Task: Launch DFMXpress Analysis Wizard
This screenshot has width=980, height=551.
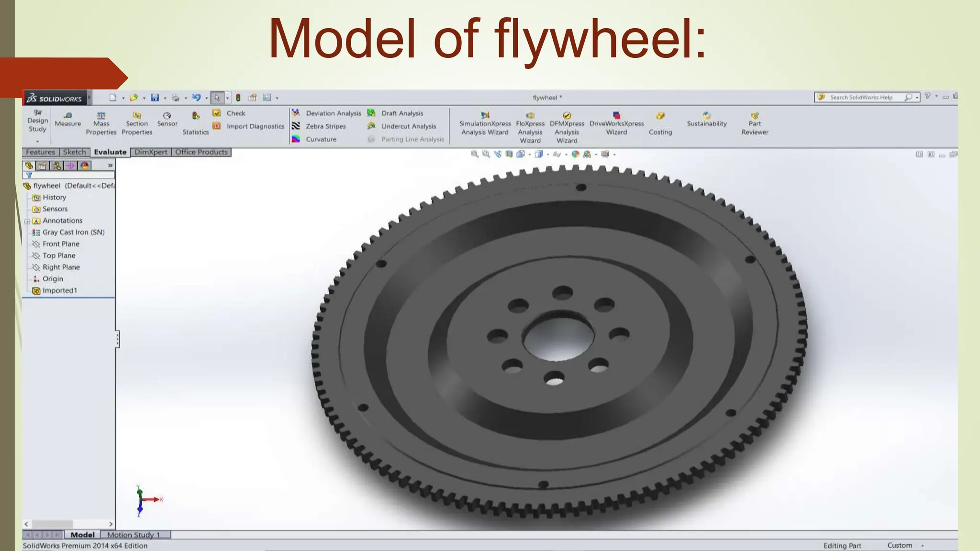Action: [567, 127]
